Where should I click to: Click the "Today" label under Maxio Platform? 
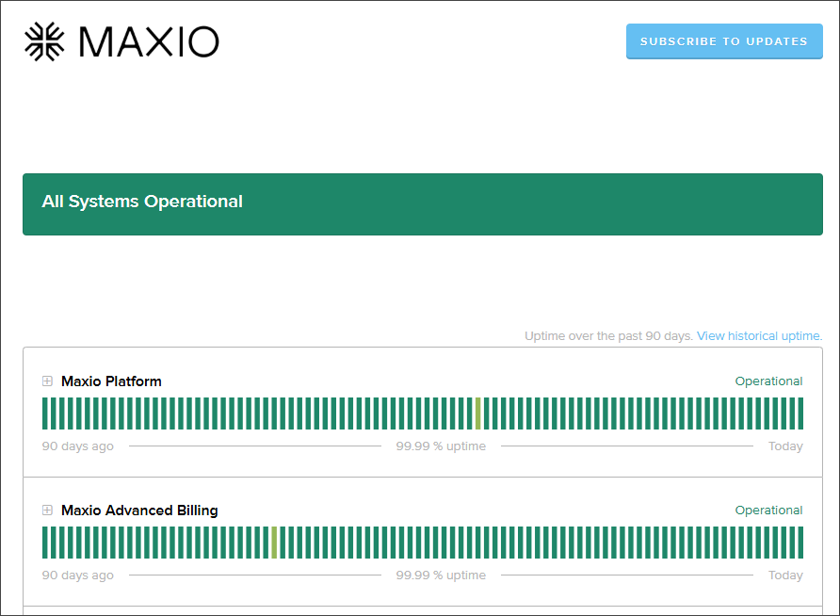(x=785, y=446)
